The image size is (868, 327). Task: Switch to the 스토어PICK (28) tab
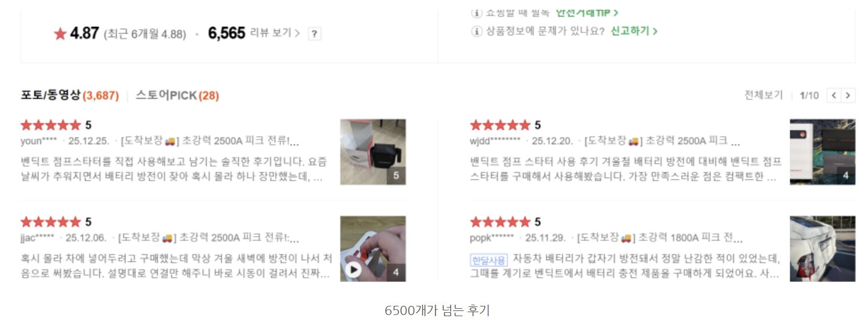pyautogui.click(x=177, y=95)
